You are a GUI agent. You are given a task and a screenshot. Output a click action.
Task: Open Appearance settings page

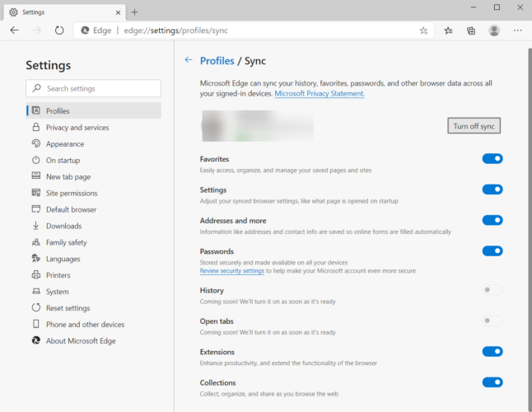click(94, 143)
